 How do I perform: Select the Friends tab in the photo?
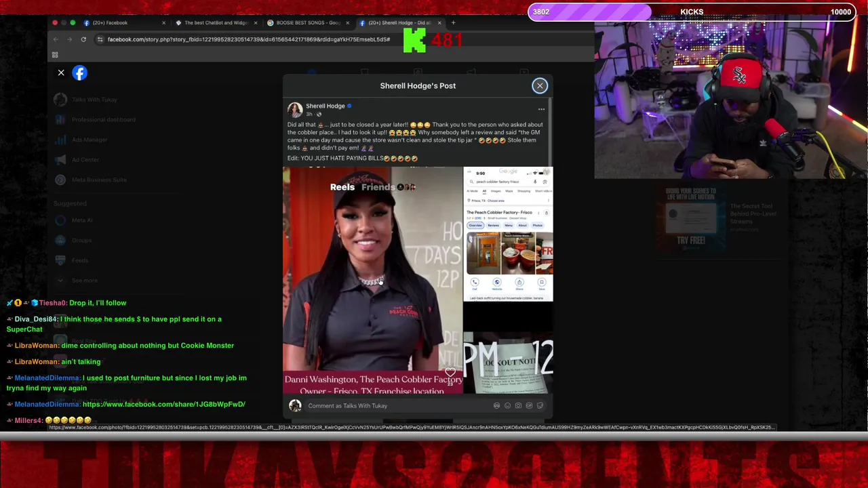[378, 187]
